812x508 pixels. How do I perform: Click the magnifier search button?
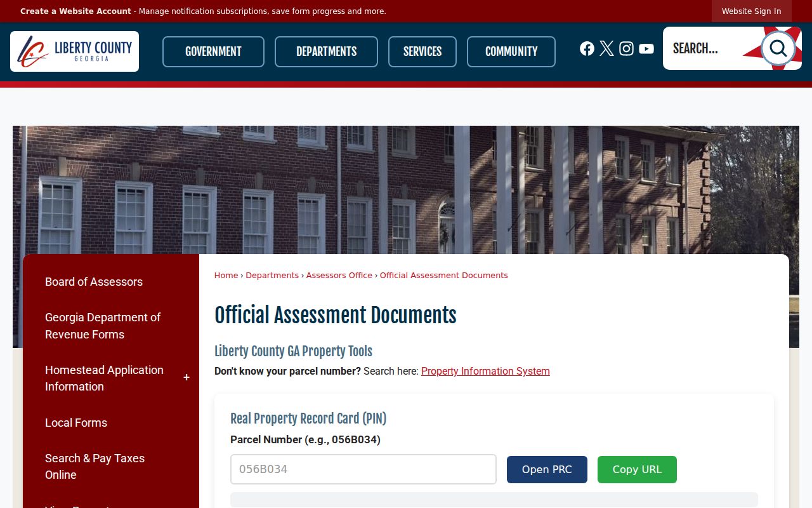pos(778,48)
